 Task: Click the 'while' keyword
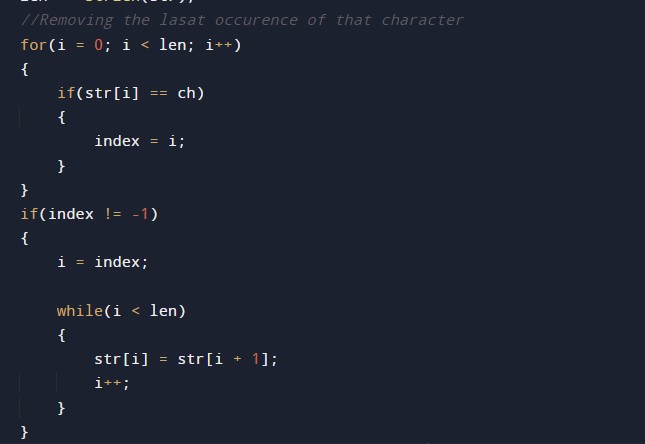tap(80, 311)
